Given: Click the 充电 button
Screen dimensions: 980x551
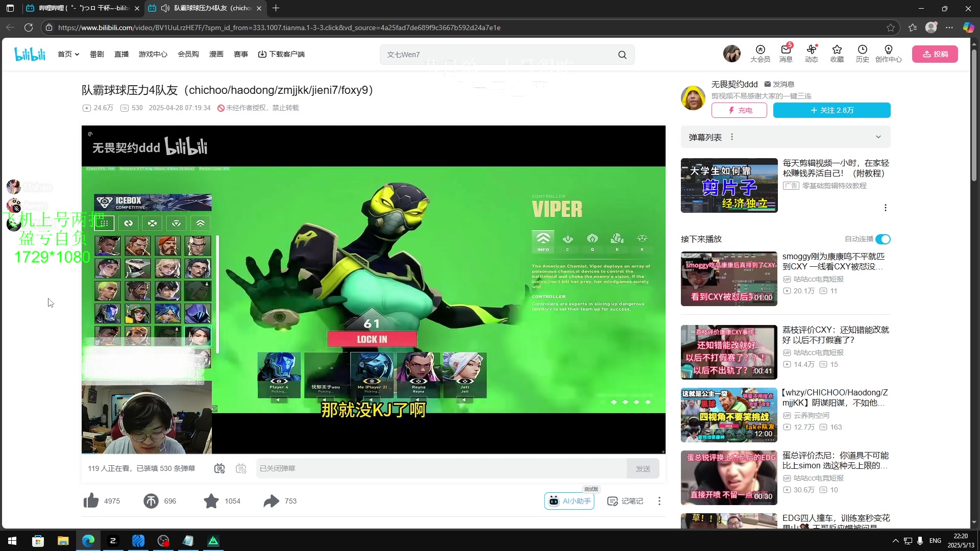Looking at the screenshot, I should tap(739, 110).
